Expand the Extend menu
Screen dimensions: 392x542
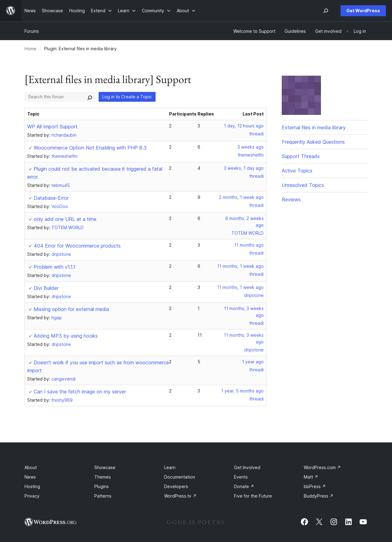(x=101, y=11)
